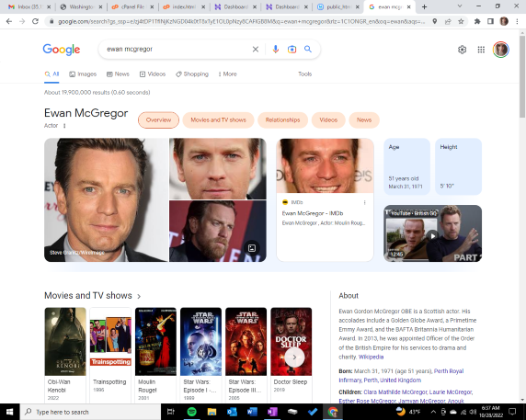Click the Height 5' 10" card

coord(458,166)
